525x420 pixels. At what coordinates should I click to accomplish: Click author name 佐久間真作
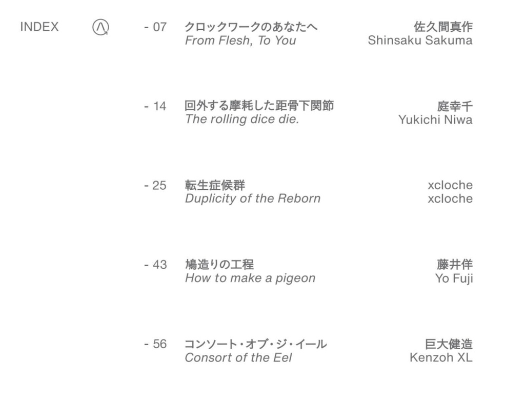443,27
